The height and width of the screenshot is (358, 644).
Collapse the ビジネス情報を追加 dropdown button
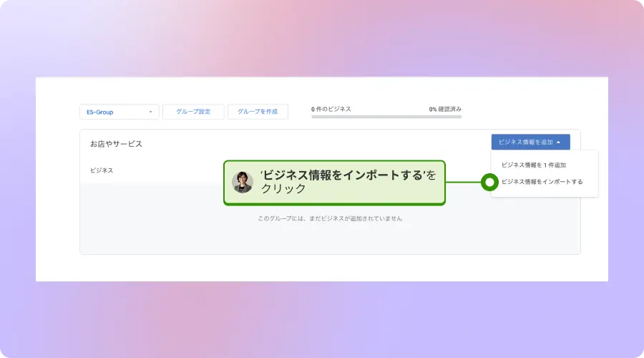click(x=530, y=142)
